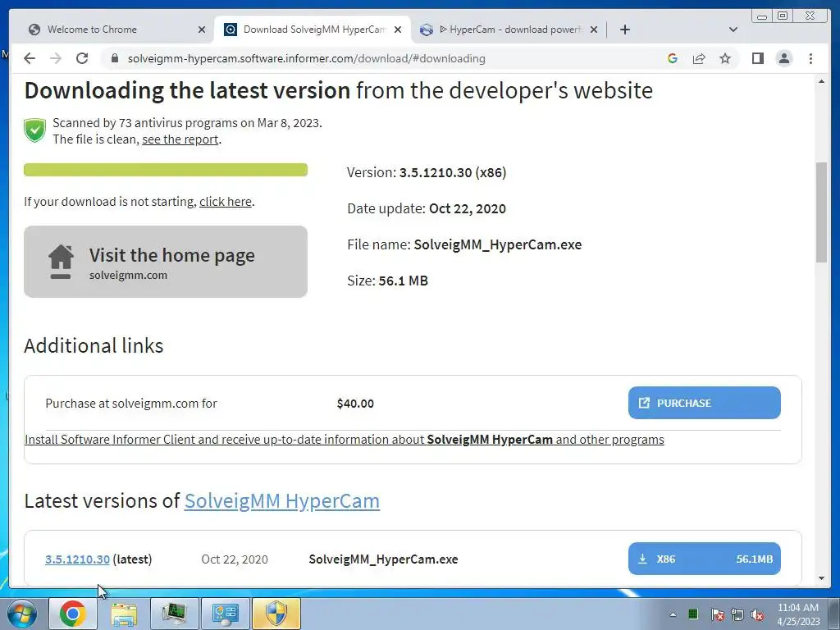
Task: Click the scrollbar up arrow
Action: coord(821,81)
